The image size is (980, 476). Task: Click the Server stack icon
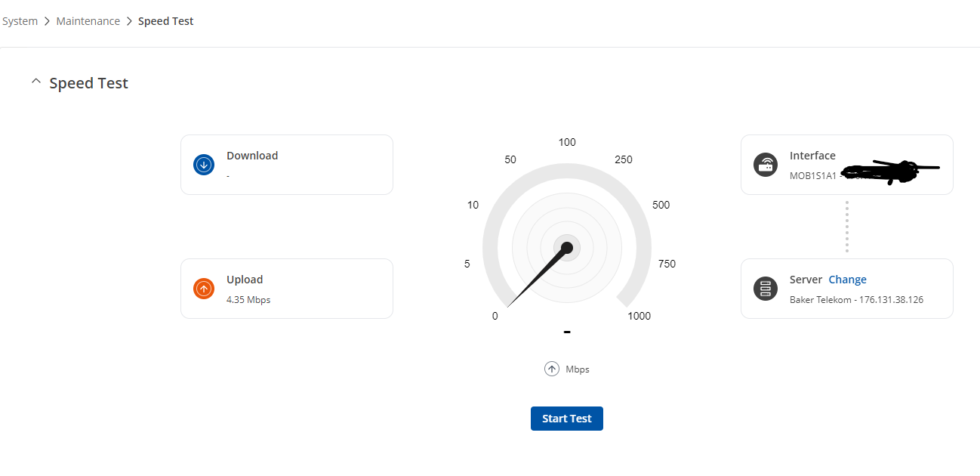(x=766, y=289)
